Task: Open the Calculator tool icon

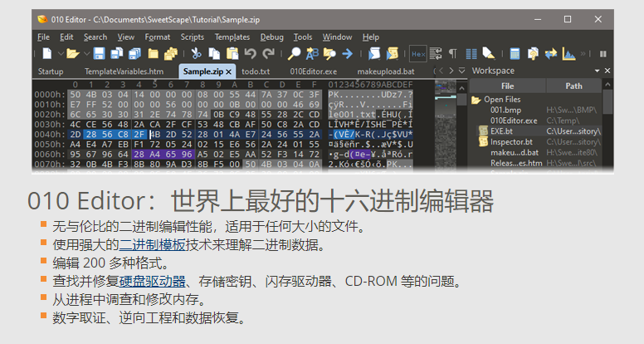Action: (x=515, y=54)
